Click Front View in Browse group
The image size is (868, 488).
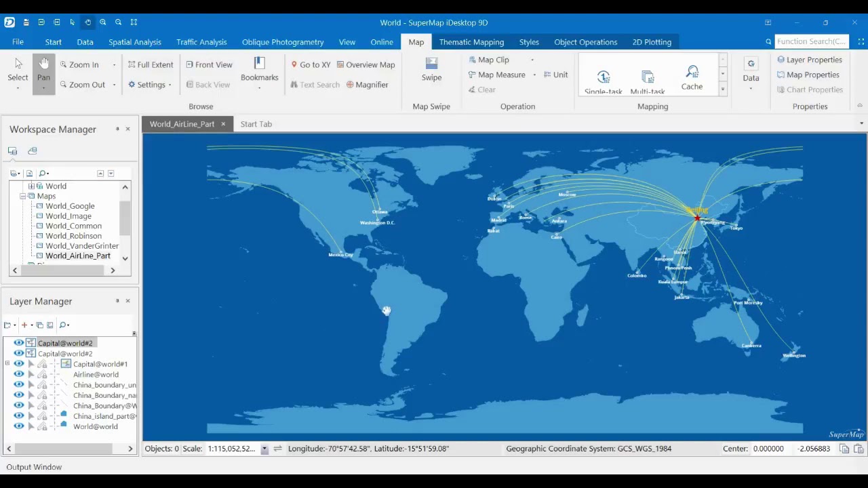pos(209,64)
